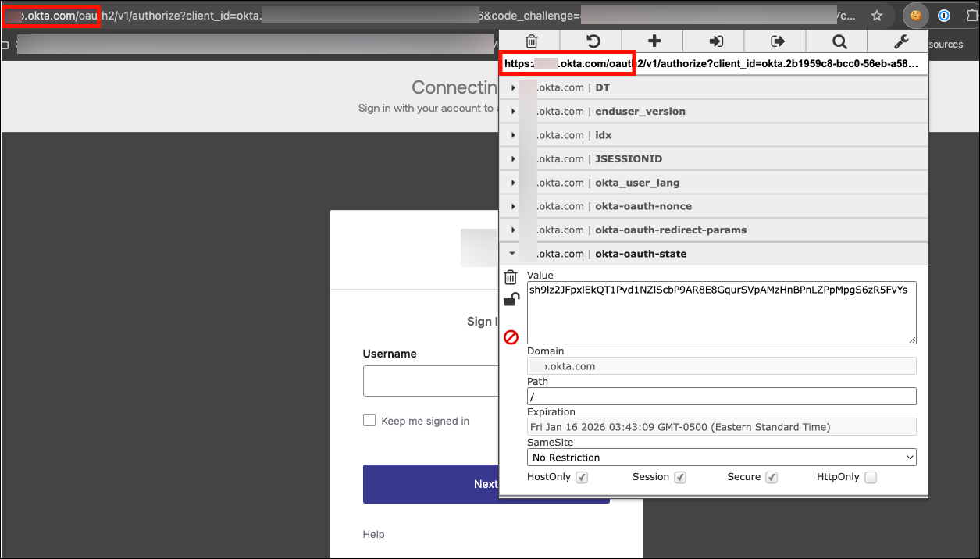Open the SameSite dropdown
Viewport: 980px width, 559px height.
[721, 458]
